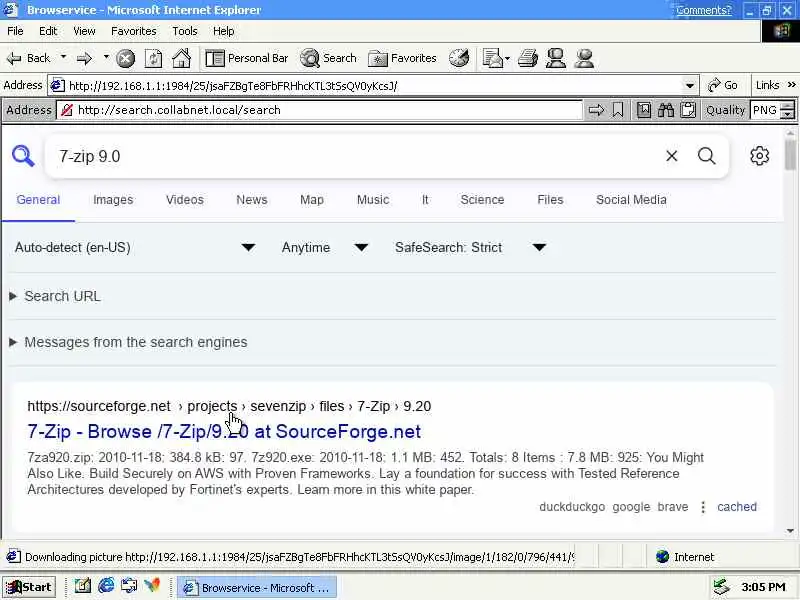
Task: Select the General tab
Action: [38, 199]
